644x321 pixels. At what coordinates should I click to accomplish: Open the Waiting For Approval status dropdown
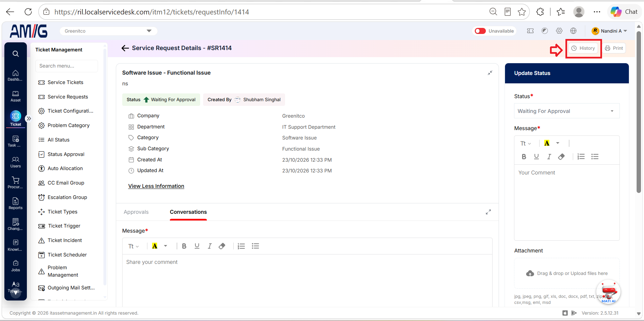(567, 111)
